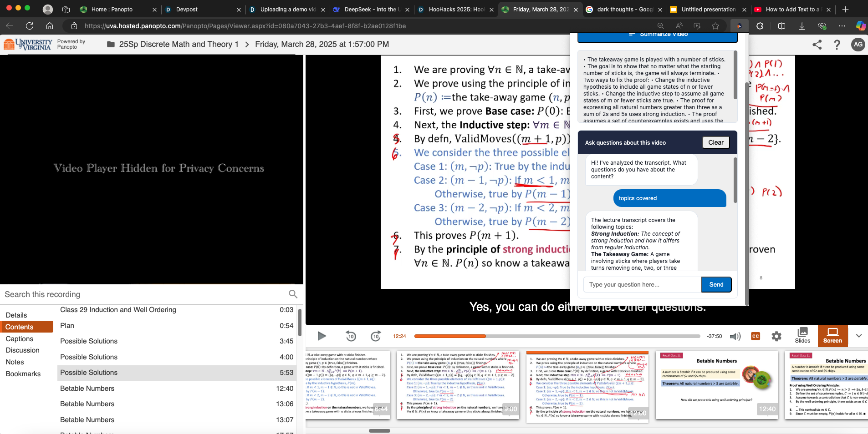
Task: Focus the Type your question field
Action: pyautogui.click(x=642, y=284)
